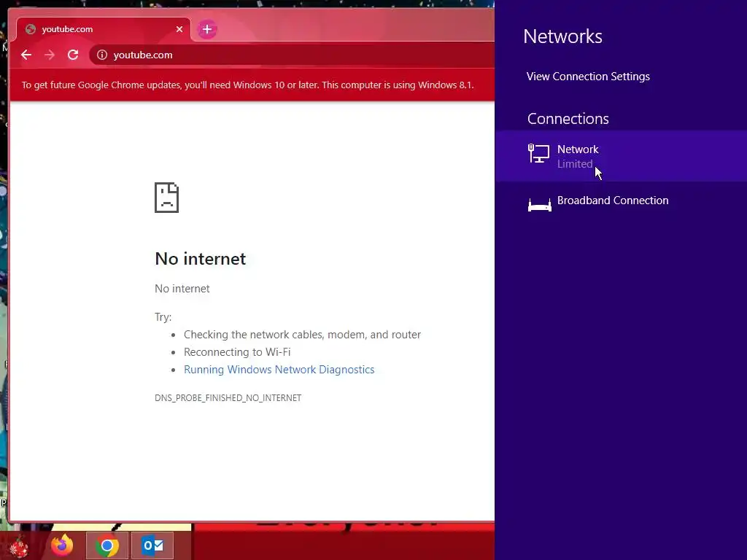Click the Networks panel title
Viewport: 747px width, 560px height.
pos(562,36)
